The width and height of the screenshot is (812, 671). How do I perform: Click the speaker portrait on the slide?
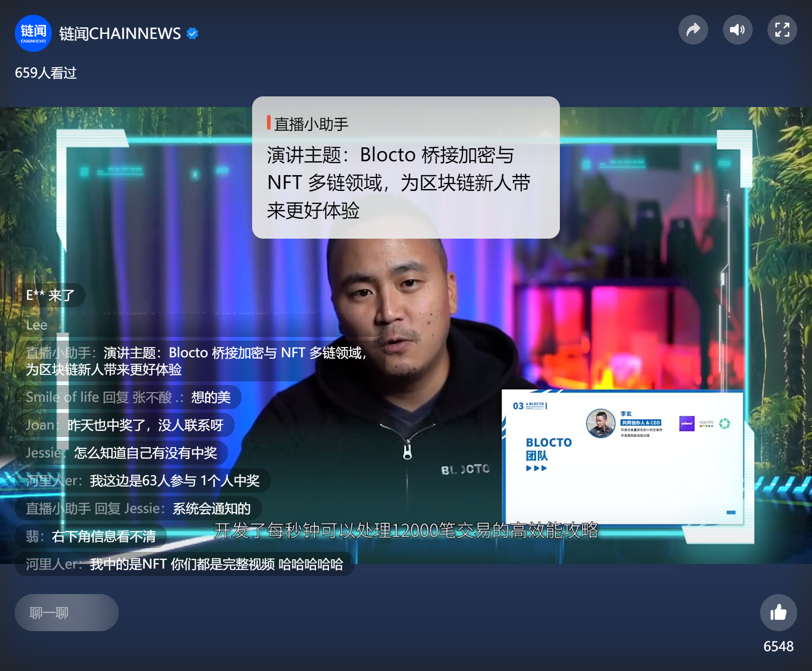coord(601,423)
